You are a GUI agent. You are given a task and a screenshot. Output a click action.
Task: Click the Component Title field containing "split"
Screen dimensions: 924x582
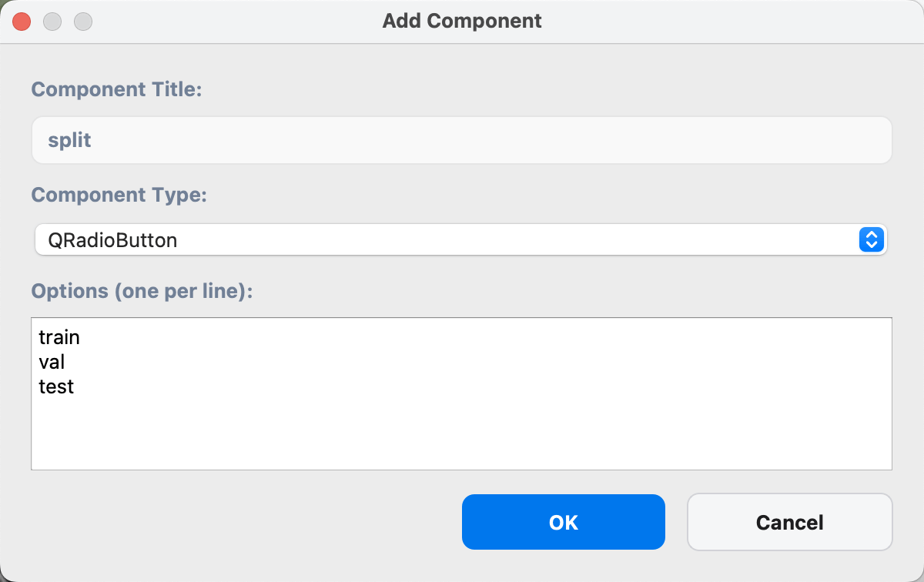pos(461,140)
